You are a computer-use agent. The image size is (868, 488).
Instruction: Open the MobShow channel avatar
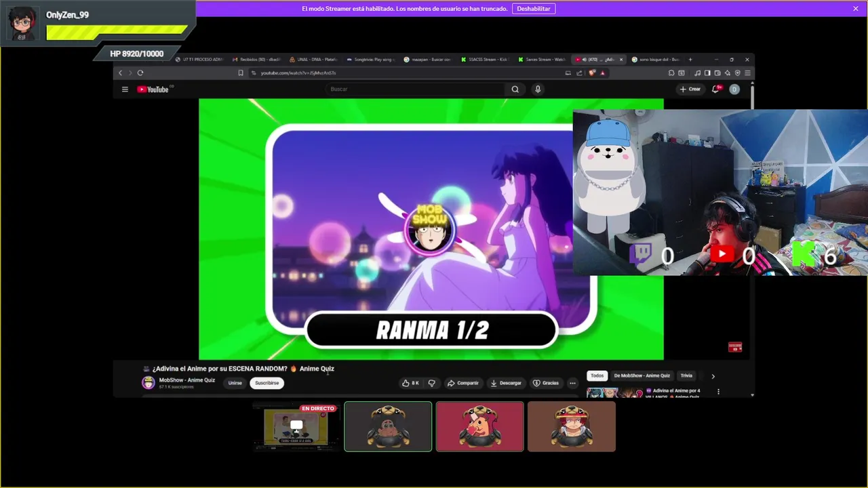tap(148, 383)
